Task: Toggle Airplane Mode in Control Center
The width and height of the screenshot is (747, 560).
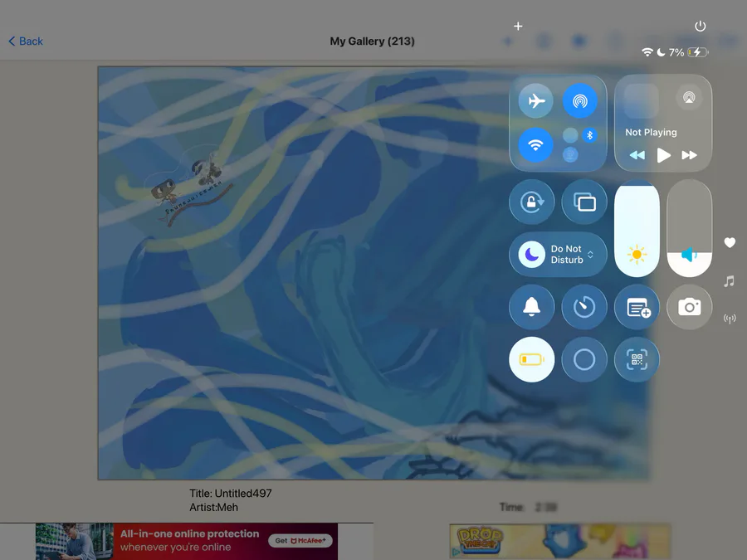Action: pos(536,101)
